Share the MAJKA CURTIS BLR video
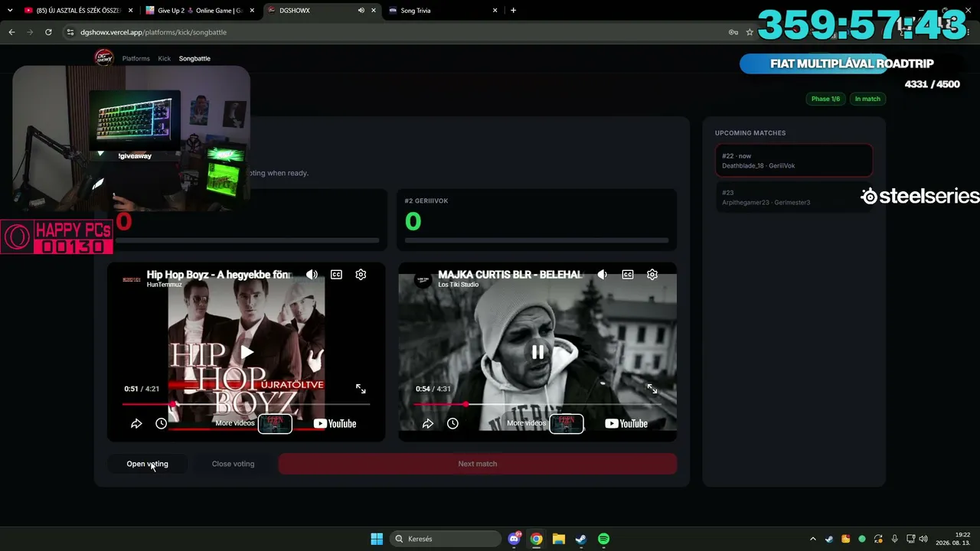The width and height of the screenshot is (980, 551). point(428,423)
